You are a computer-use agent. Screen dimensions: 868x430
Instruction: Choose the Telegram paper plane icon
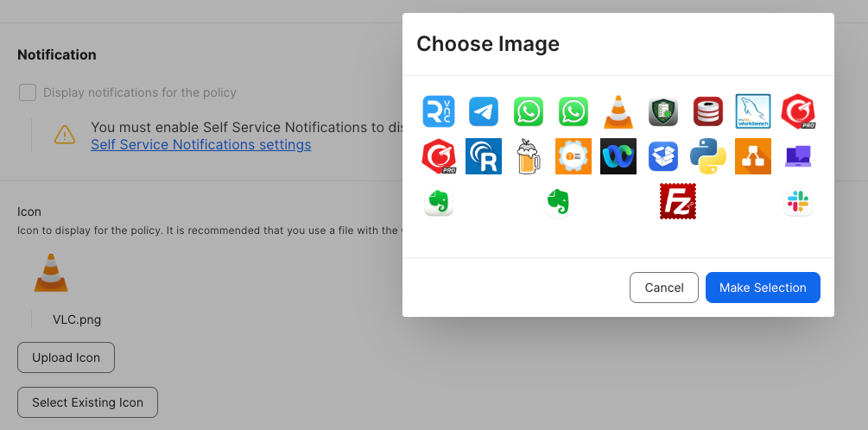pos(484,111)
